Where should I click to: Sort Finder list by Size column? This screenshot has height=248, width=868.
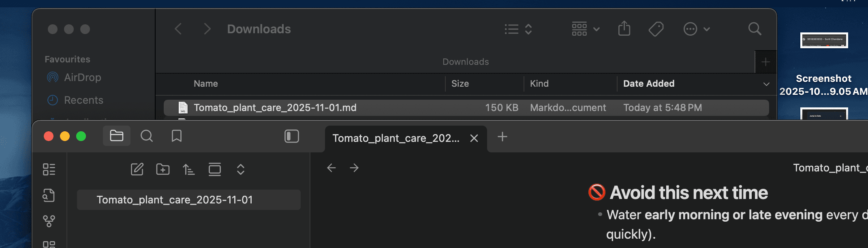(460, 84)
